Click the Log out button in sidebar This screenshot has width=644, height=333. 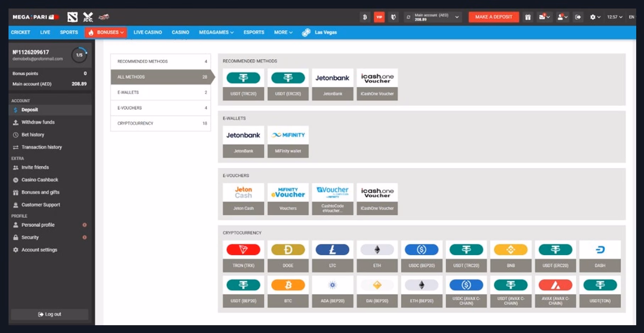coord(50,314)
